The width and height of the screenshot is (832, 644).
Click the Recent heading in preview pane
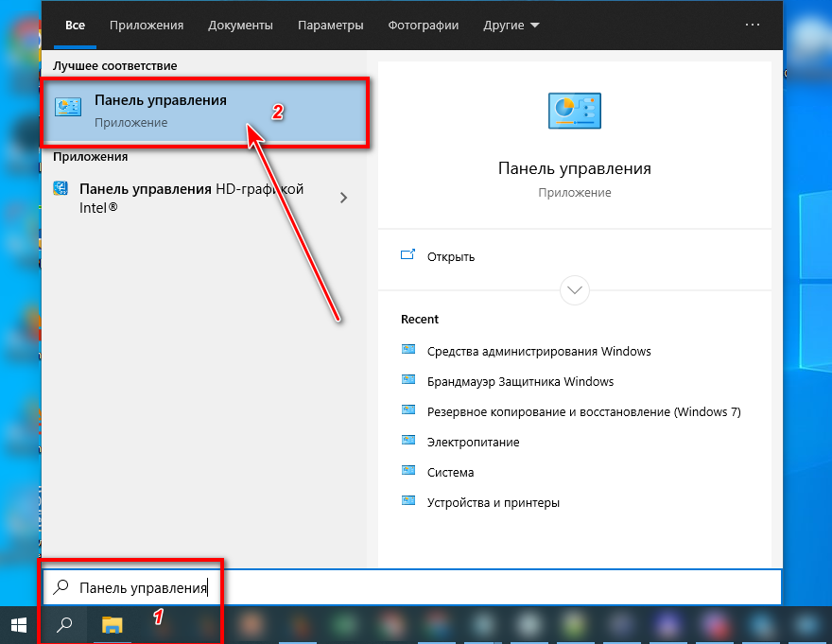(x=420, y=319)
